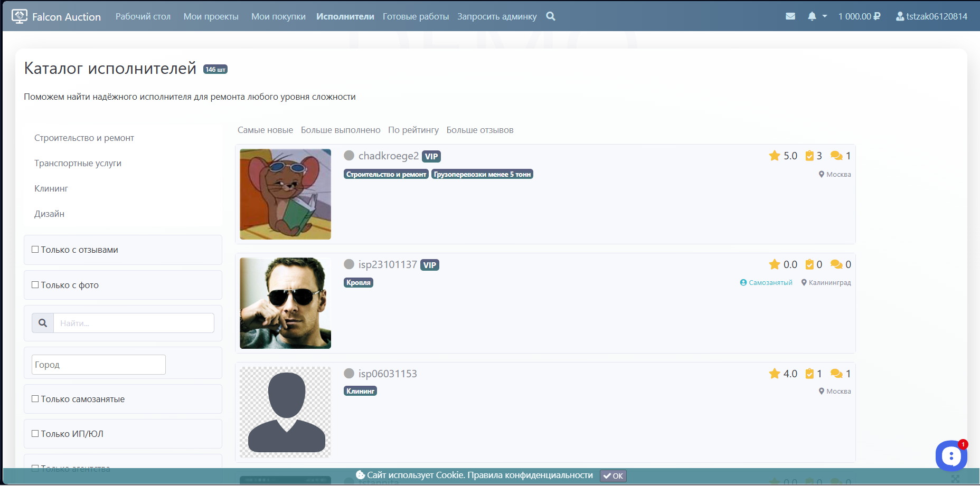Viewport: 980px width, 486px height.
Task: Sort by По рейтингу tab
Action: [413, 130]
